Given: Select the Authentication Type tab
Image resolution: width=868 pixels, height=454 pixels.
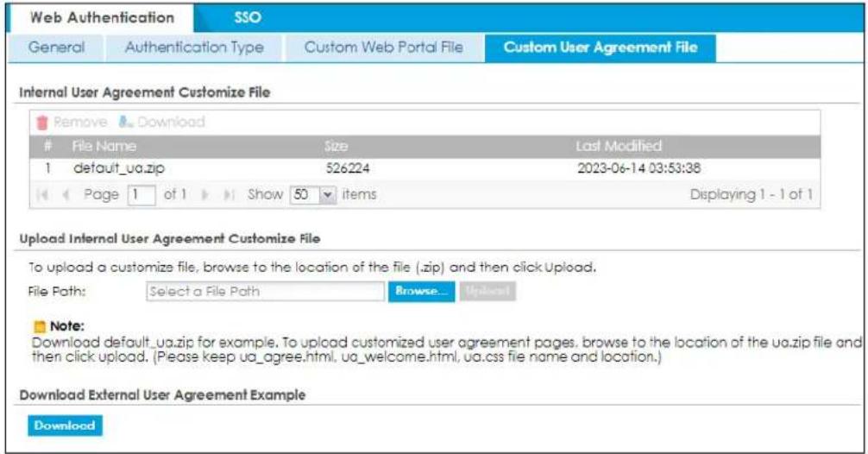Looking at the screenshot, I should pos(194,47).
